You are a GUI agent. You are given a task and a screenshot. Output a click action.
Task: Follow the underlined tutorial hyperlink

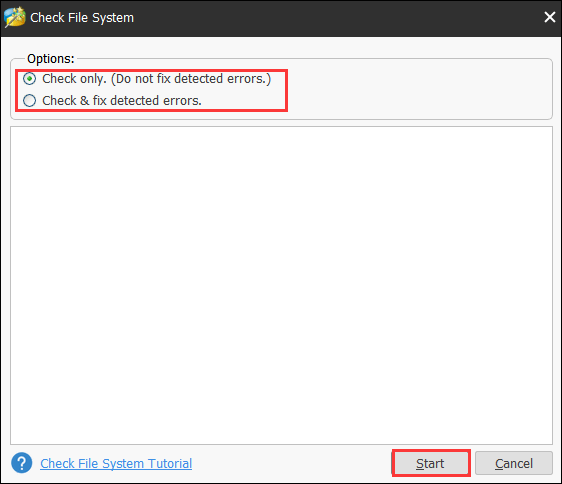tap(116, 464)
